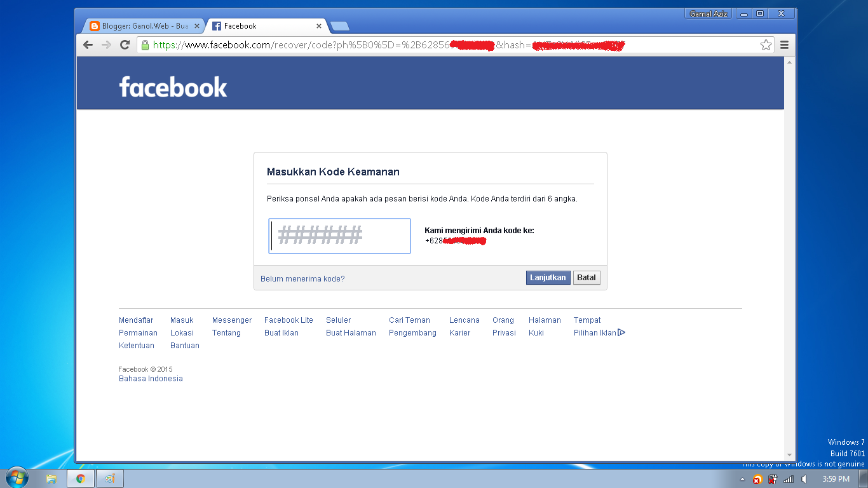Open the Mendaftar footer link
Image resolution: width=868 pixels, height=488 pixels.
pos(136,320)
